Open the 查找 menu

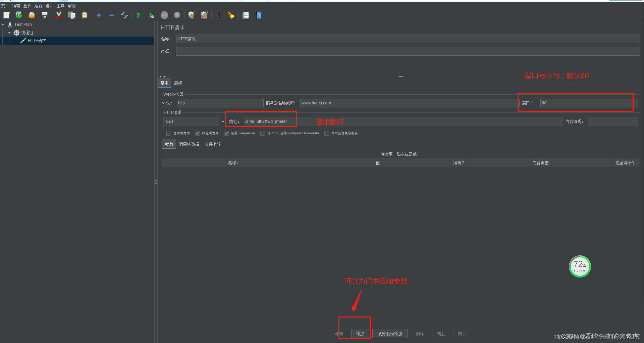tap(28, 6)
